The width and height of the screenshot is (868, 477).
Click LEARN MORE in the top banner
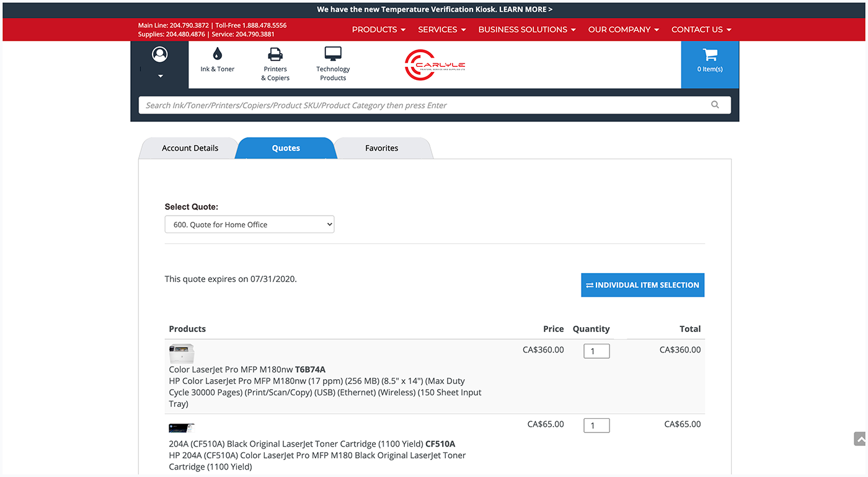click(x=526, y=9)
